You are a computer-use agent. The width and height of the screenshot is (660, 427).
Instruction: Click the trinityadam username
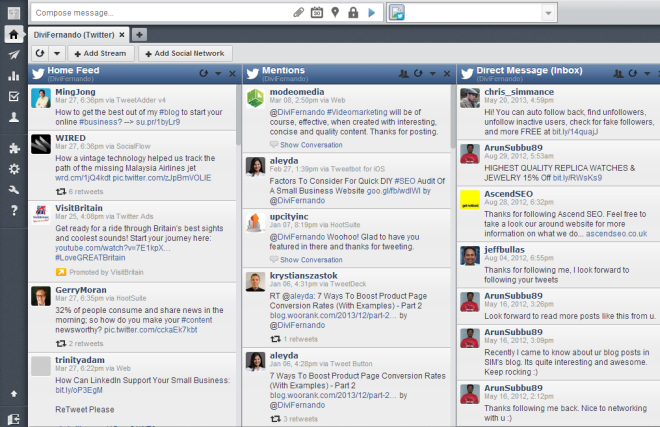(80, 360)
